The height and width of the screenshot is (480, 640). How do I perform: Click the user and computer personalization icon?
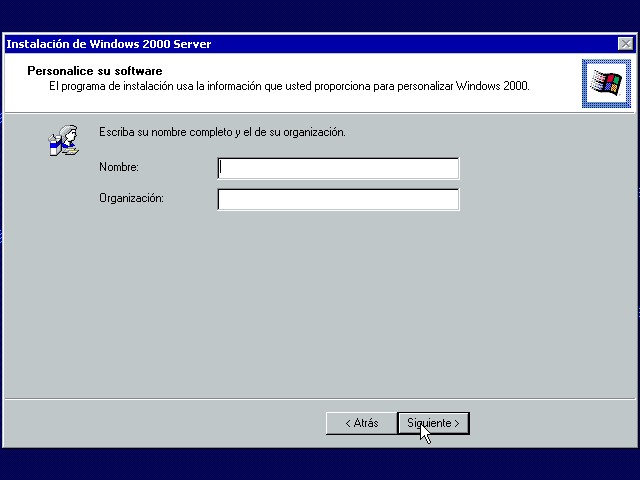64,141
